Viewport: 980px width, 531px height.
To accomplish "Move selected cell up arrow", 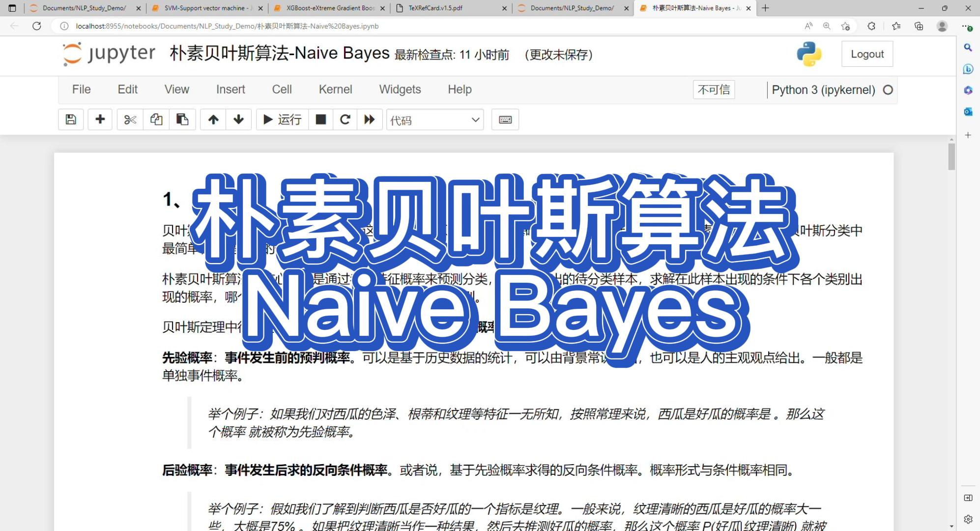I will (213, 119).
